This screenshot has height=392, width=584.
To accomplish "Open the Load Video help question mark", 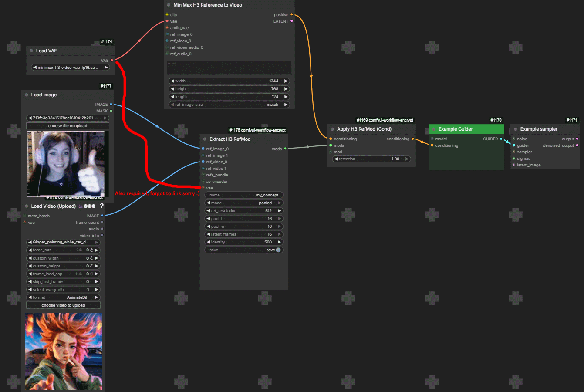I will [101, 206].
